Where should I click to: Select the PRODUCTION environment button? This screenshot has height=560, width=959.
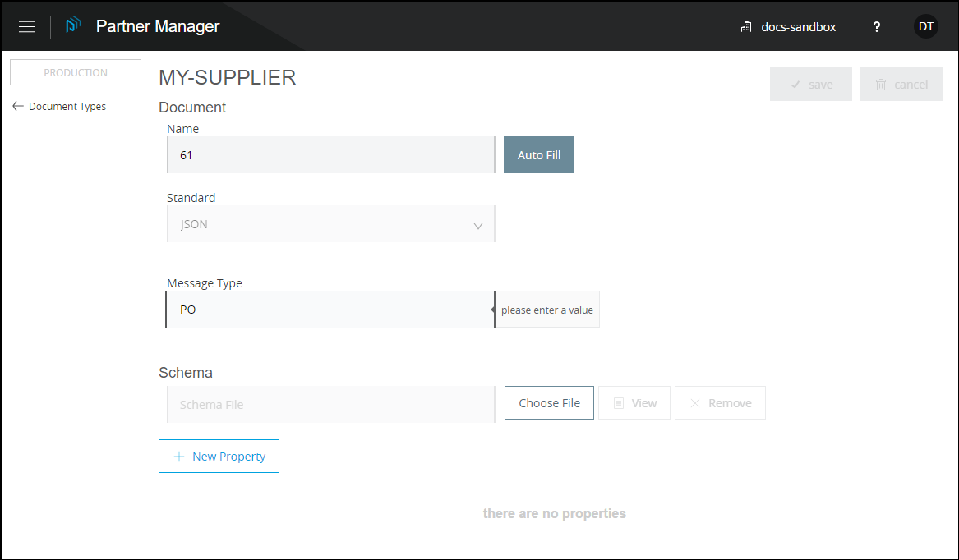tap(76, 72)
